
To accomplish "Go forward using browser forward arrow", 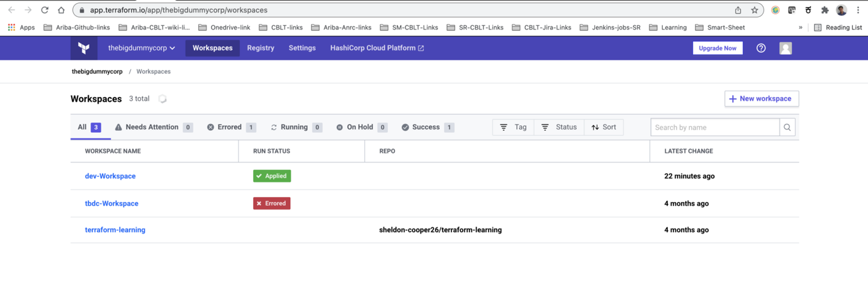I will (x=28, y=10).
